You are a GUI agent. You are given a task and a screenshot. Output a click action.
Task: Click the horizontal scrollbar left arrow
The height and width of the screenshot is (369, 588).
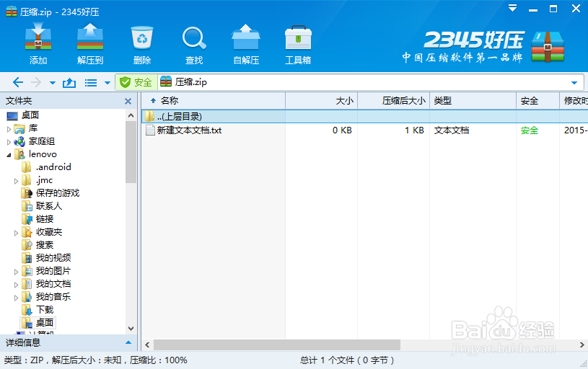pyautogui.click(x=147, y=345)
